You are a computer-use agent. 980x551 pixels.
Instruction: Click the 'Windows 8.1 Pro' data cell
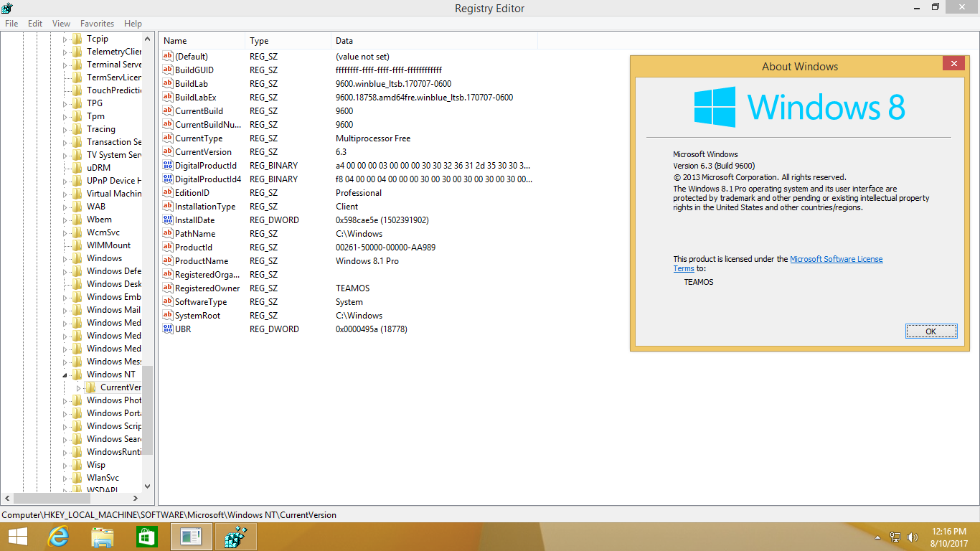coord(367,261)
